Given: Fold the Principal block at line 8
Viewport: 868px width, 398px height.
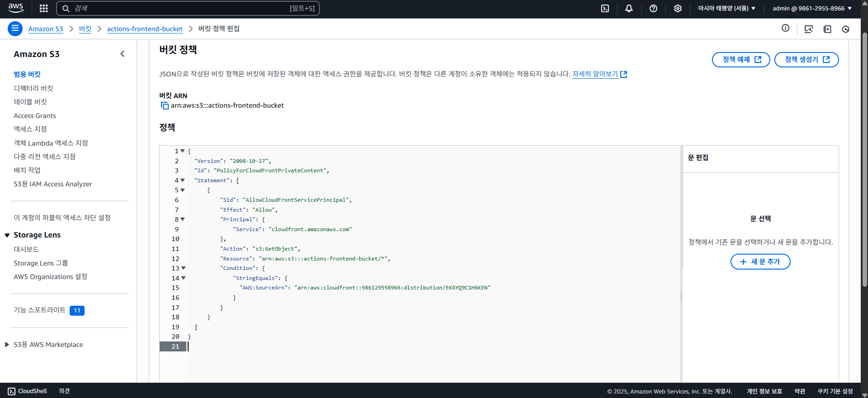Looking at the screenshot, I should click(x=183, y=219).
